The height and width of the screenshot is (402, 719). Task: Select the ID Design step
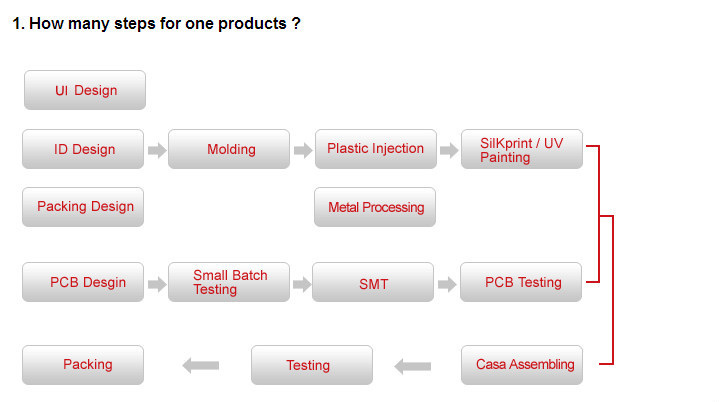[x=84, y=149]
